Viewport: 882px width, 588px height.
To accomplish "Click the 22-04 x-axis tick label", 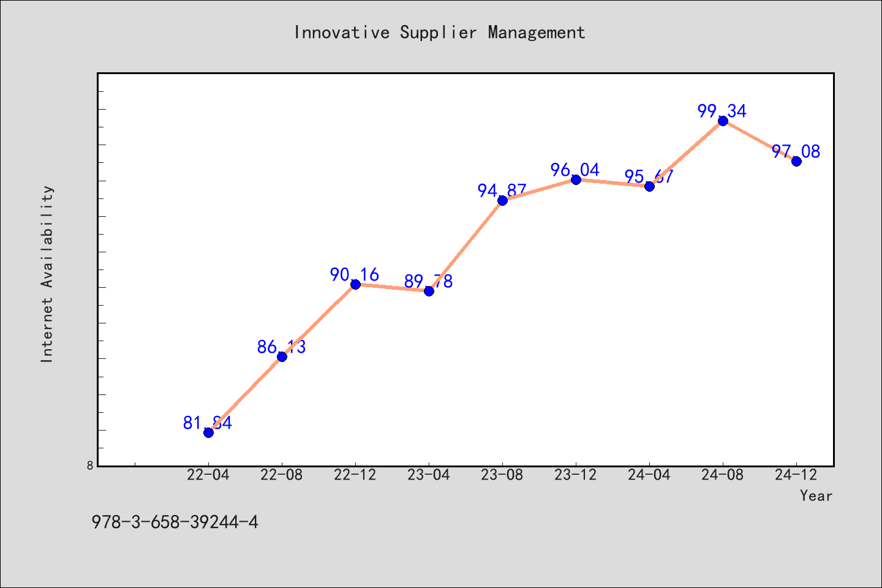I will coord(208,475).
